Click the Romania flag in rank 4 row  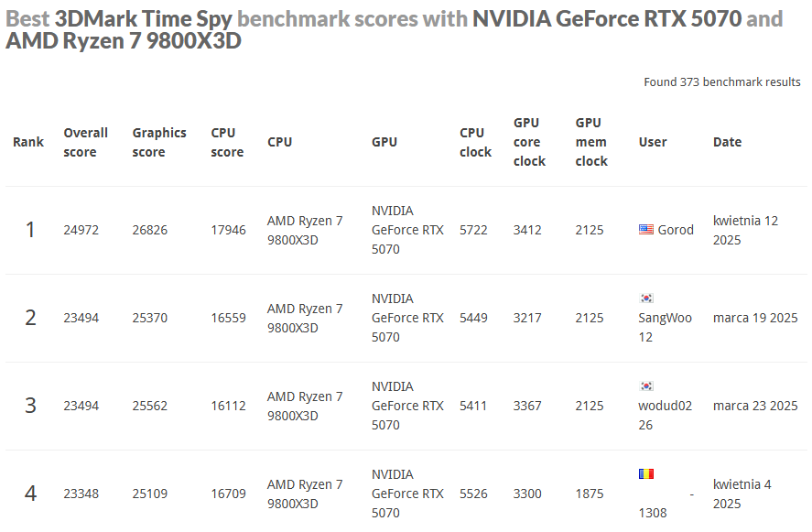(646, 474)
